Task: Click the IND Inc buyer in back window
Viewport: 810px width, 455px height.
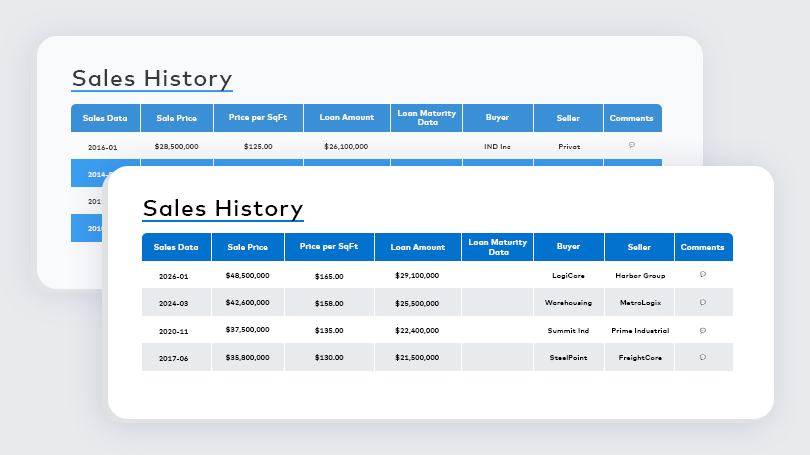Action: pos(497,146)
